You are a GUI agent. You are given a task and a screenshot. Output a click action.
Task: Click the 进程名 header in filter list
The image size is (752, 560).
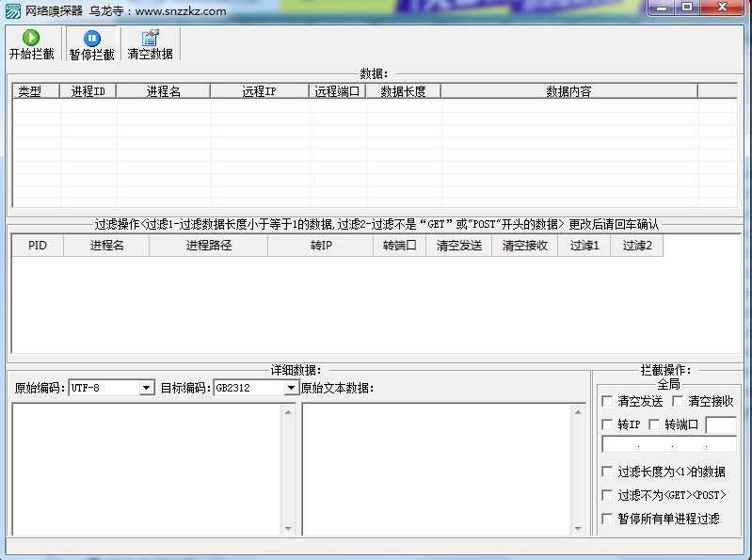tap(106, 246)
